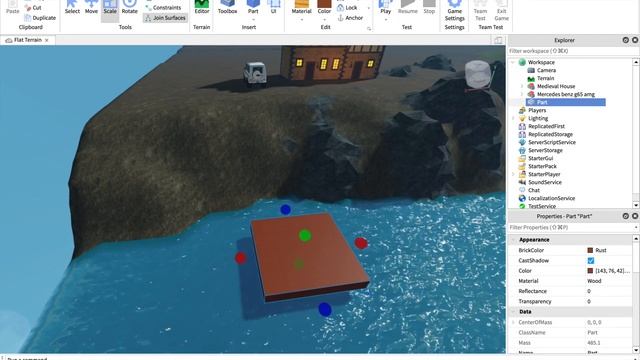Click Duplicate in Clipboard group
640x360 pixels.
[40, 18]
